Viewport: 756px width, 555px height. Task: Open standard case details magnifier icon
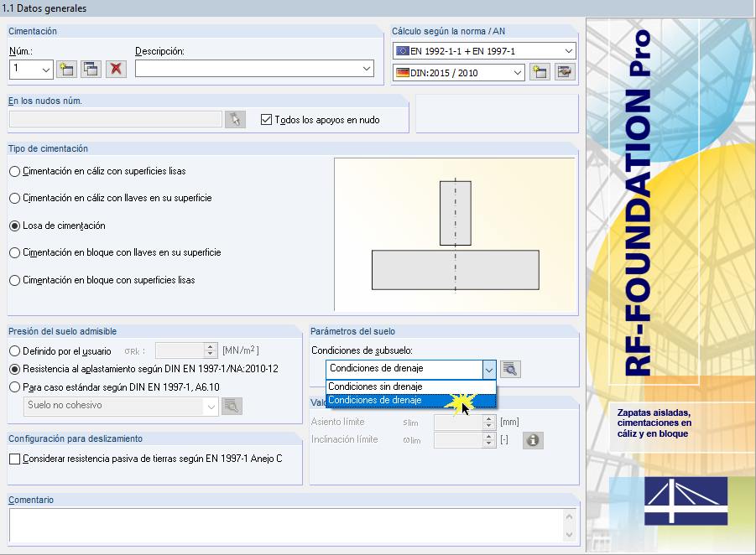232,406
